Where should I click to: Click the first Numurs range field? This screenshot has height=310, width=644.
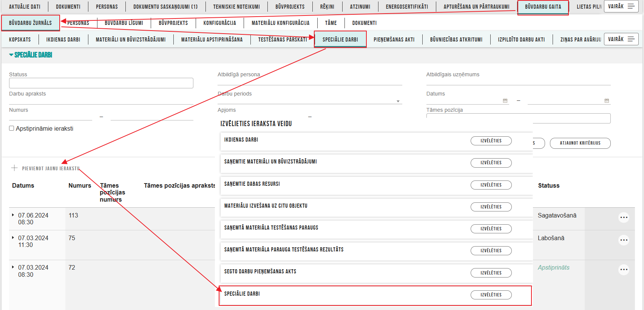(51, 117)
